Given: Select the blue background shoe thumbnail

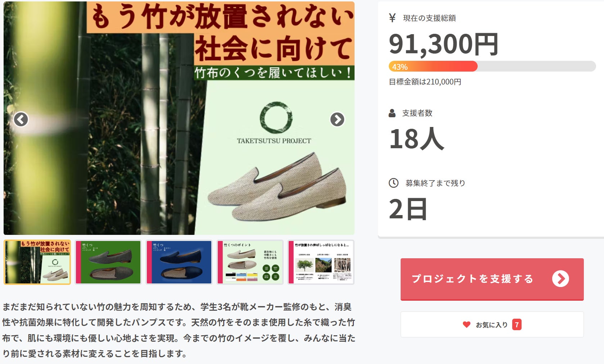Looking at the screenshot, I should tap(179, 262).
